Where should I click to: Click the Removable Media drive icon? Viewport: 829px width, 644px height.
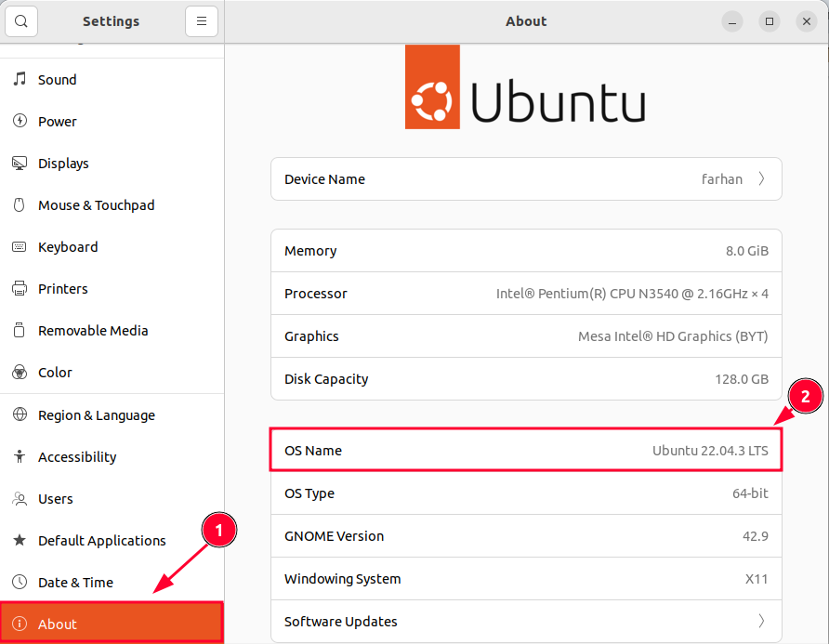(x=20, y=331)
